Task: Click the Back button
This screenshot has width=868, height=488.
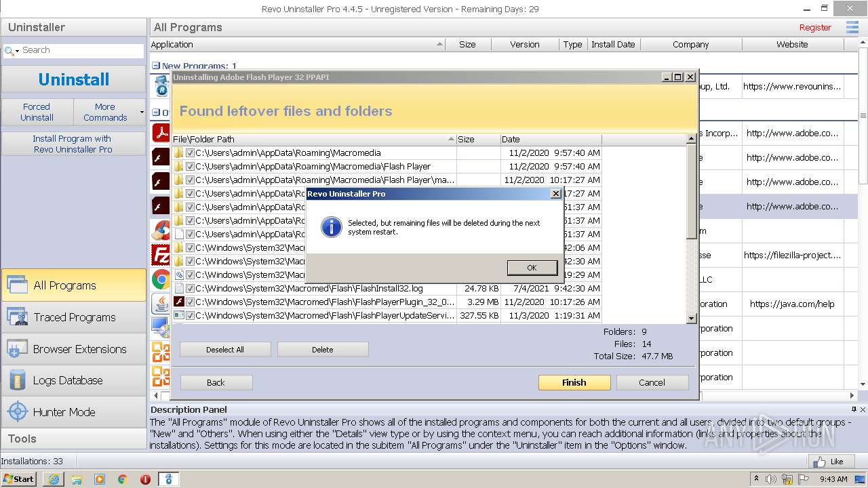Action: pos(216,382)
